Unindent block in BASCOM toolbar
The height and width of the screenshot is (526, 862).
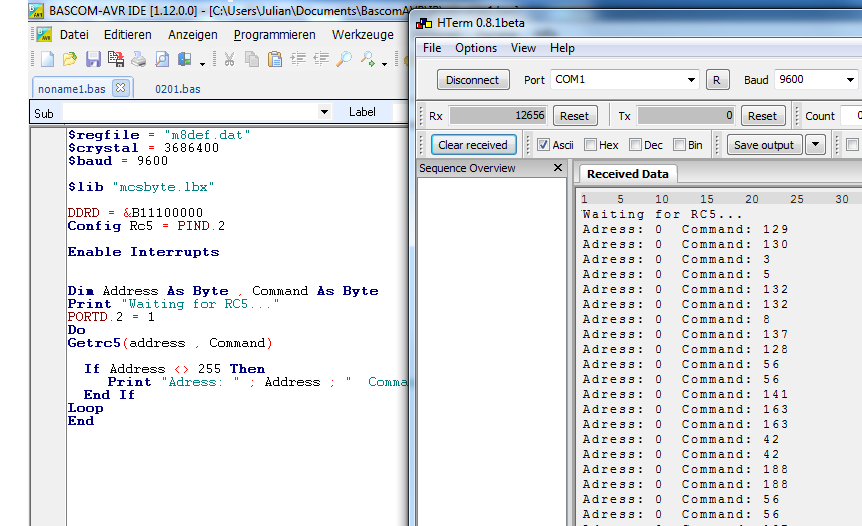321,59
